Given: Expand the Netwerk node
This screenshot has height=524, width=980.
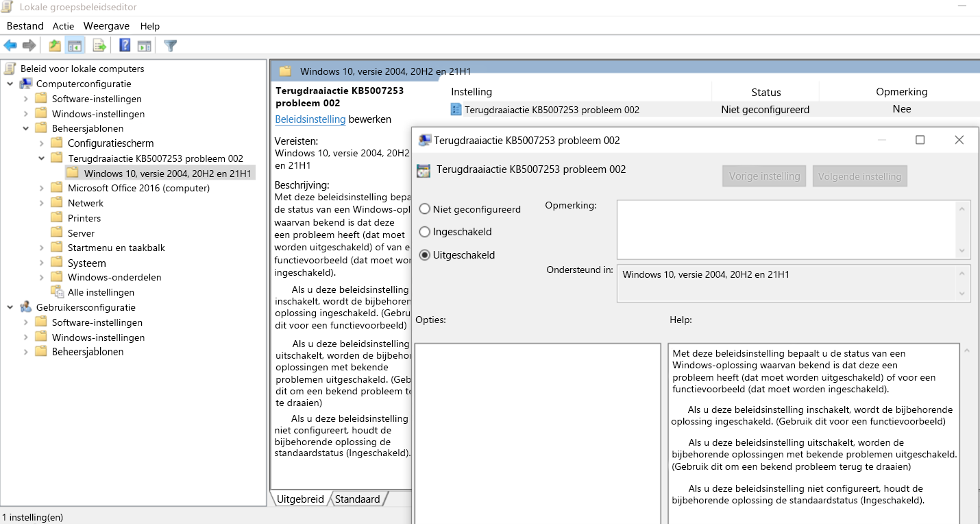Looking at the screenshot, I should (x=42, y=203).
